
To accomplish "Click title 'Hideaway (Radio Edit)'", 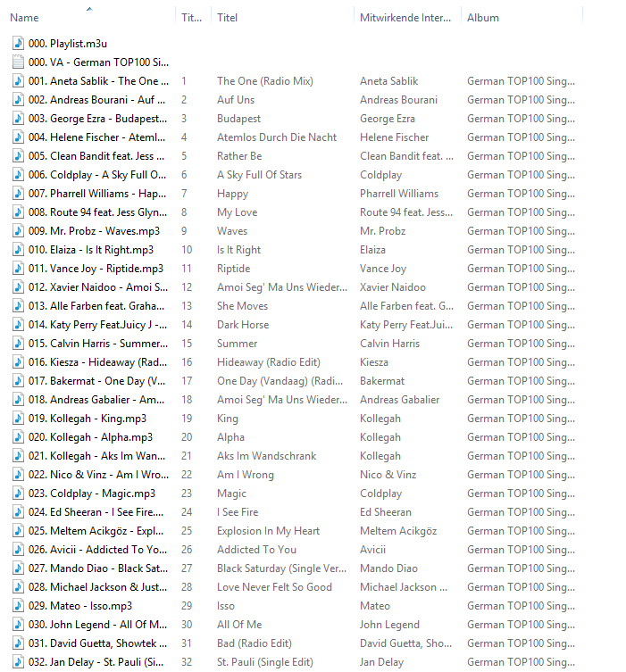I will 269,362.
